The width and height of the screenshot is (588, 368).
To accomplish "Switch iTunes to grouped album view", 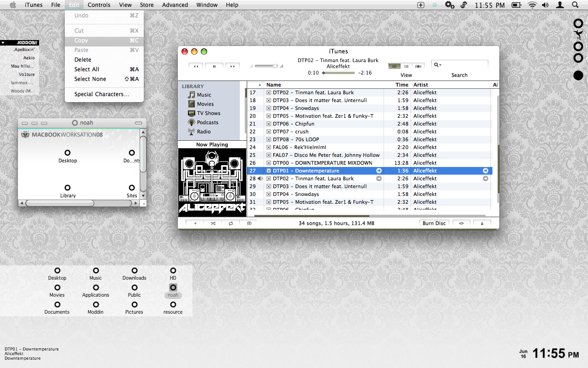I will [407, 66].
